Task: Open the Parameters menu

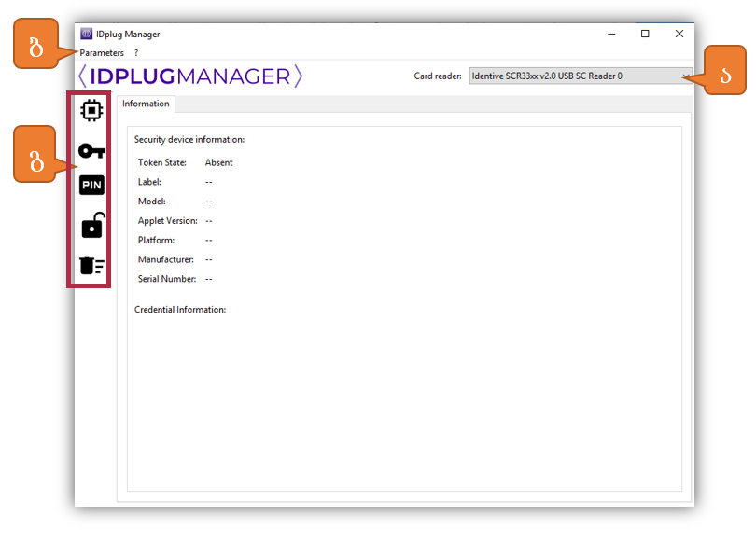Action: 102,53
